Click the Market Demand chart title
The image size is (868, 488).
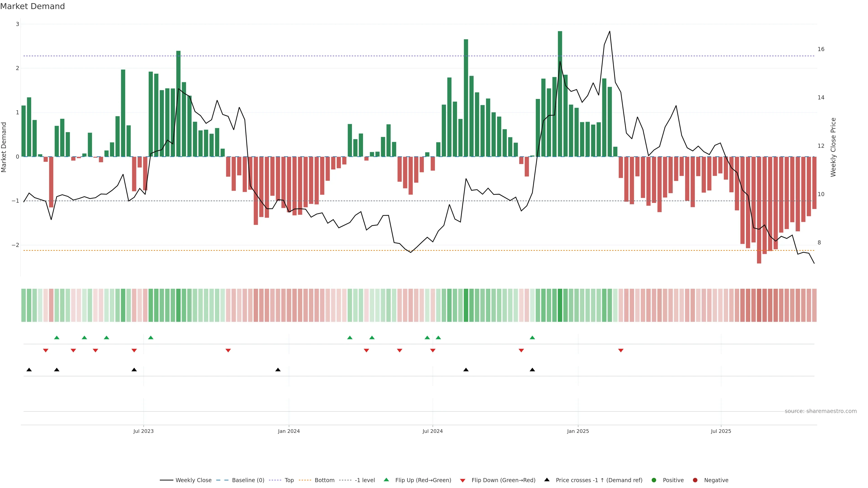tap(32, 6)
